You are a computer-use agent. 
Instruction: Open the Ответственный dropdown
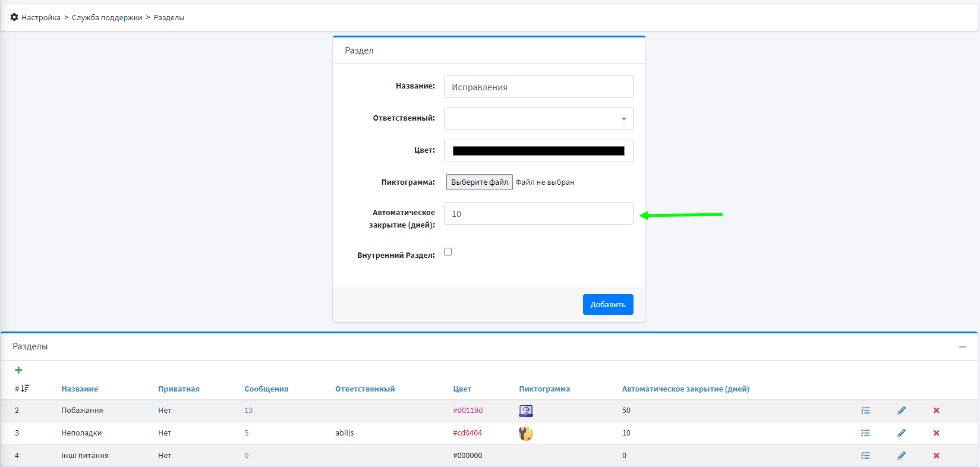(538, 119)
